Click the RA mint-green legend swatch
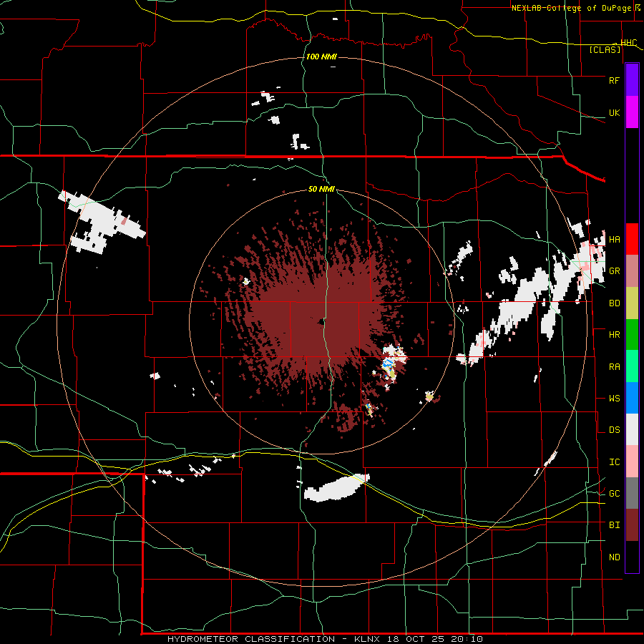The image size is (644, 644). (x=632, y=366)
